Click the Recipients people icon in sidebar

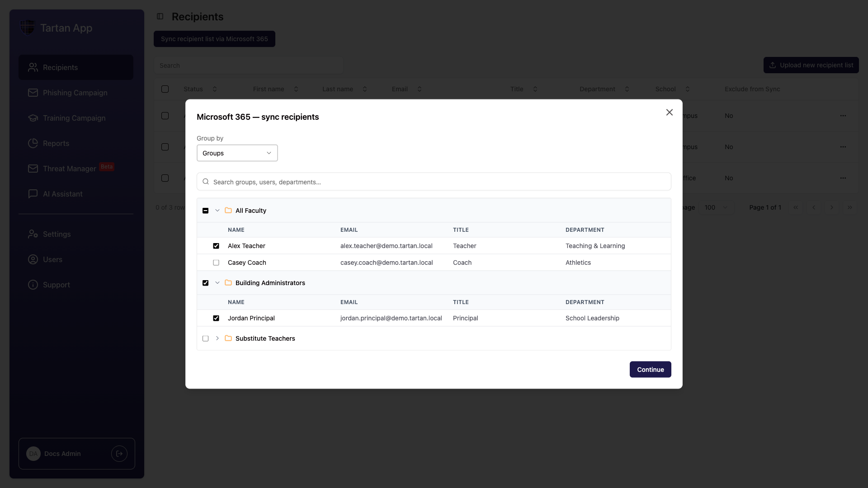click(x=33, y=67)
